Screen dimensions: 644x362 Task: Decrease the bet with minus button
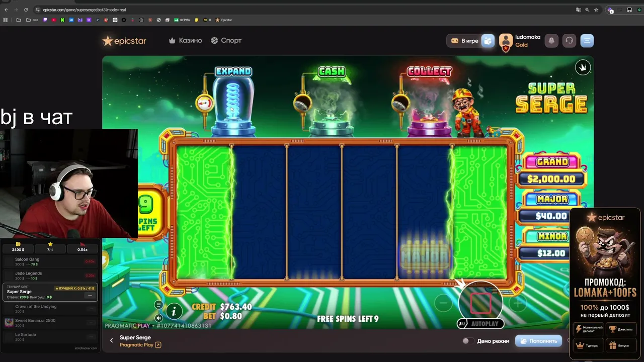pyautogui.click(x=443, y=303)
